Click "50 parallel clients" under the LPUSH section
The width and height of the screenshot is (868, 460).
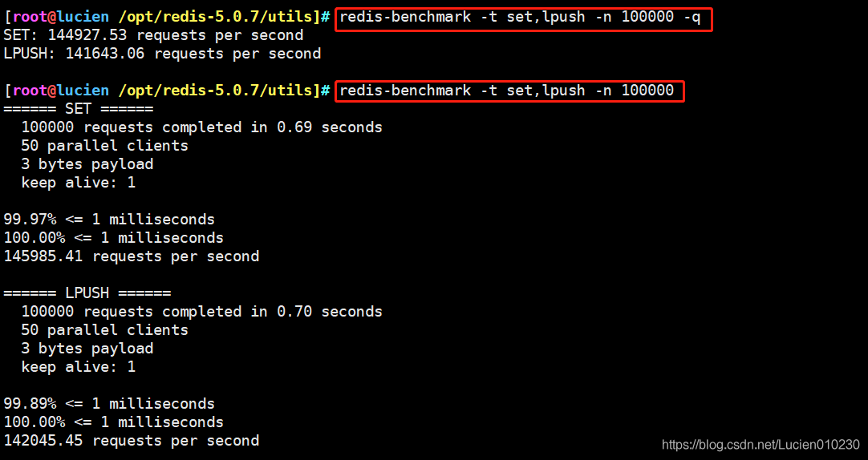(104, 330)
